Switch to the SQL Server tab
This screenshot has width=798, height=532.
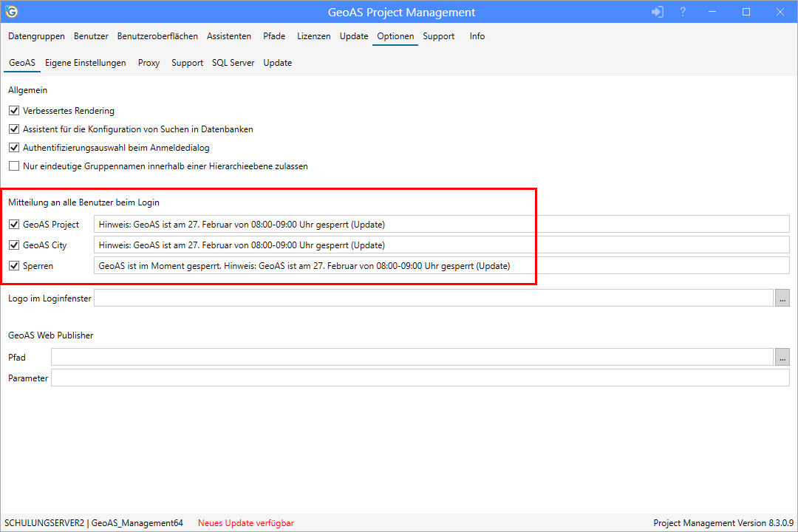pyautogui.click(x=233, y=63)
